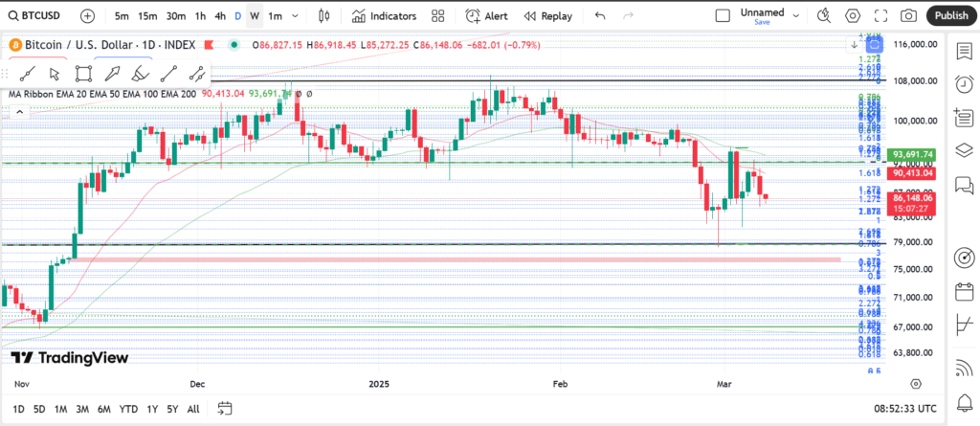Select the arrow cursor tool

(x=55, y=74)
